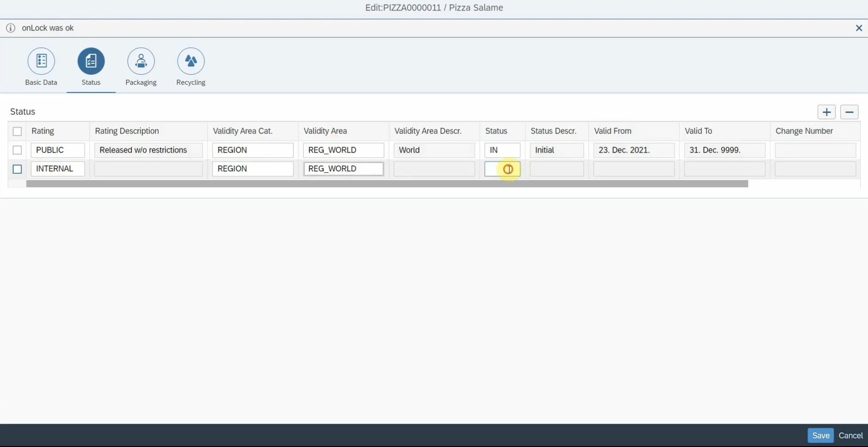Click the Recycling tab label

pos(191,82)
